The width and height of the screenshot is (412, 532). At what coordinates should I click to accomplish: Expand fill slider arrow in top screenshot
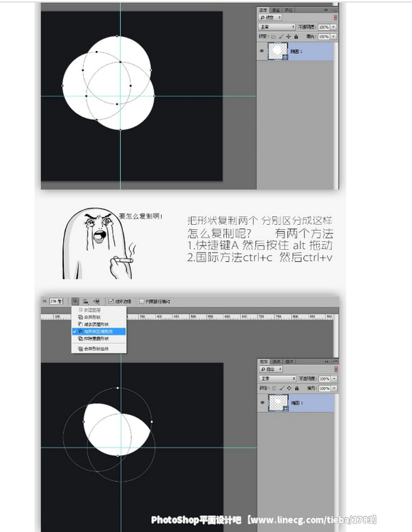[334, 36]
